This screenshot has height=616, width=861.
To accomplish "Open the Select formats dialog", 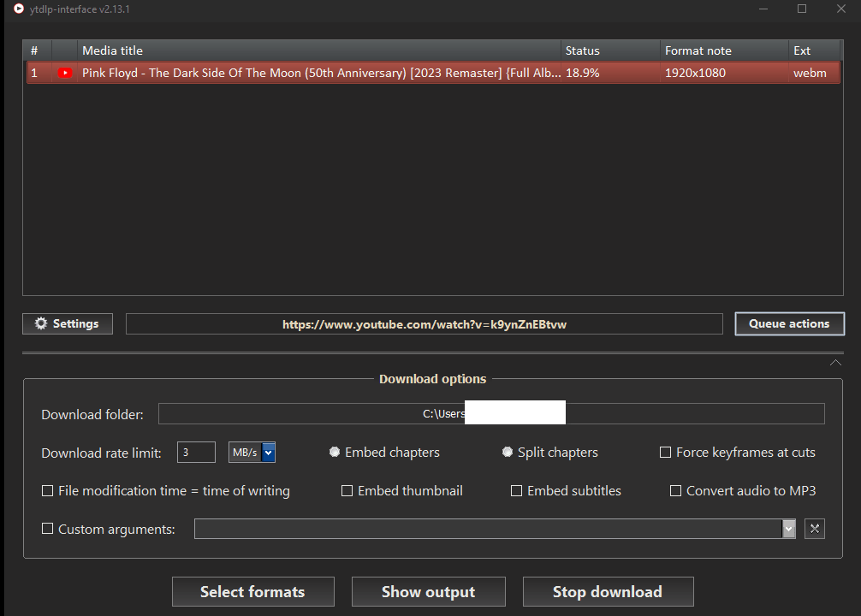I will point(253,592).
